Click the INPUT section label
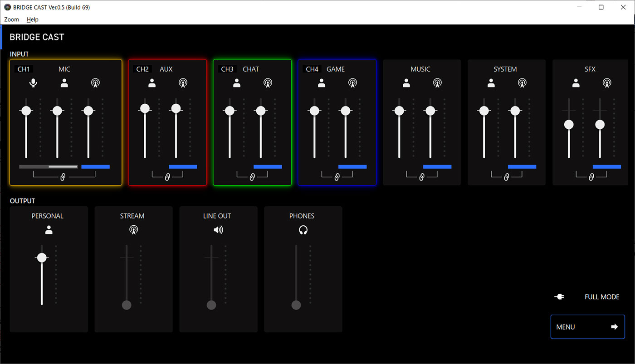Screen dimensions: 635x364 click(19, 54)
